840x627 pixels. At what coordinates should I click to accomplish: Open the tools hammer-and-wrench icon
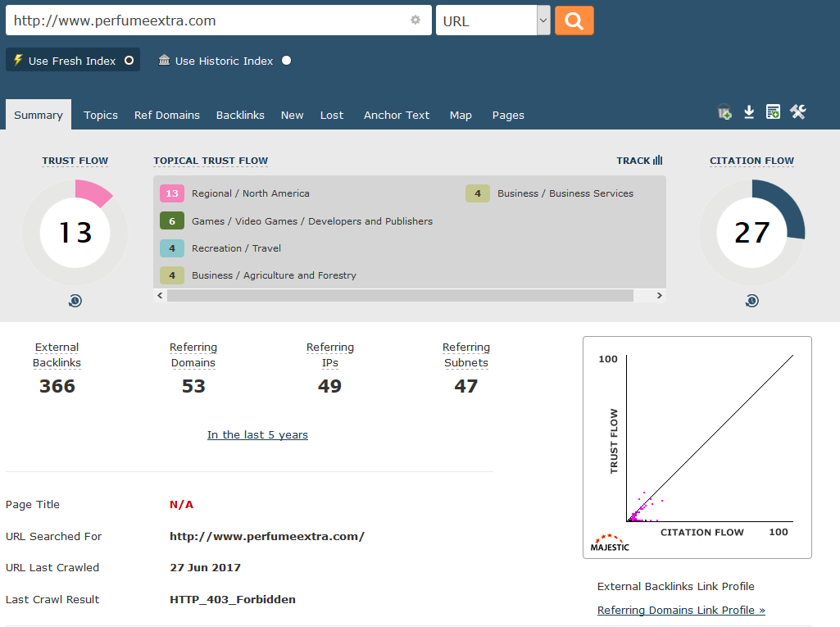798,112
